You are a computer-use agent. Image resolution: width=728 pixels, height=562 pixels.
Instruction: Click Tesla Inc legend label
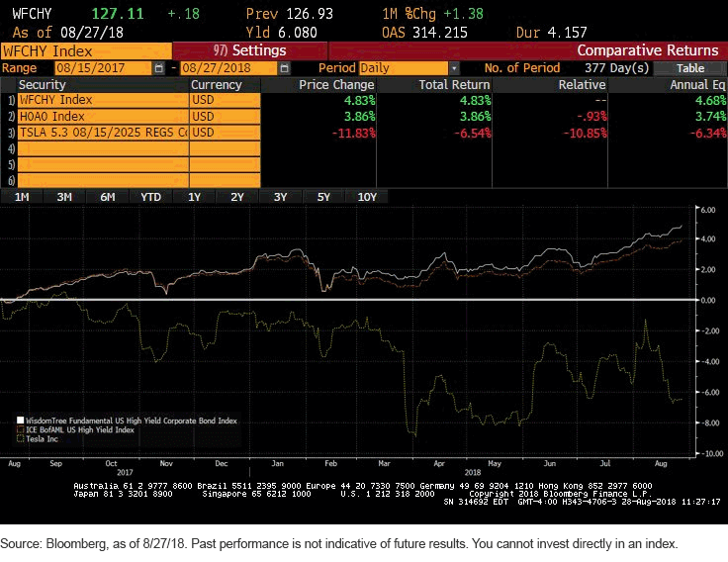[x=42, y=439]
